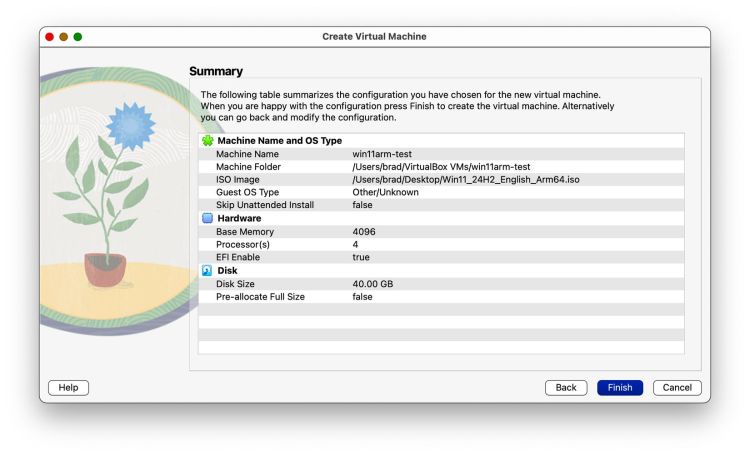Screen dimensions: 750x455
Task: Click the Create Virtual Machine window title
Action: click(374, 36)
